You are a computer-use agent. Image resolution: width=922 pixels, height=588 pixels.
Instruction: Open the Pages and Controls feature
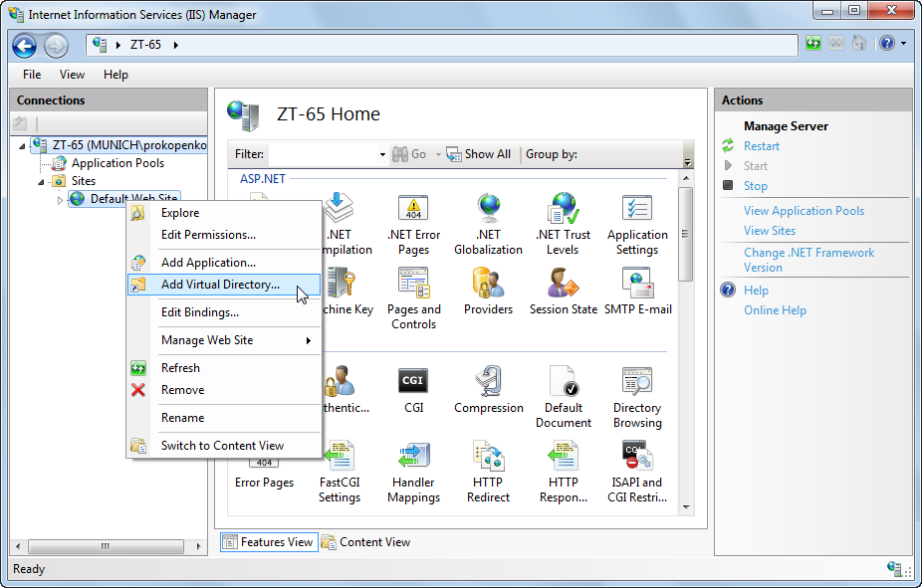pyautogui.click(x=413, y=298)
